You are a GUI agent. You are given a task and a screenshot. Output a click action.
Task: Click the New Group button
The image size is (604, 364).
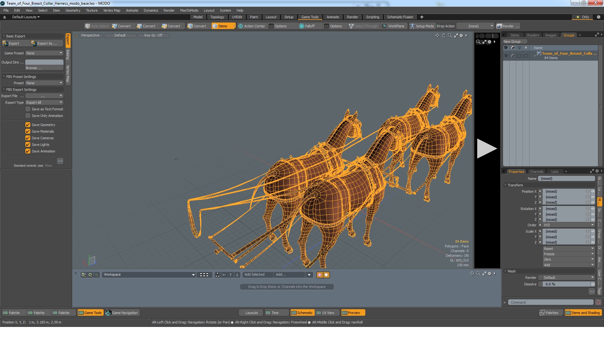[515, 41]
